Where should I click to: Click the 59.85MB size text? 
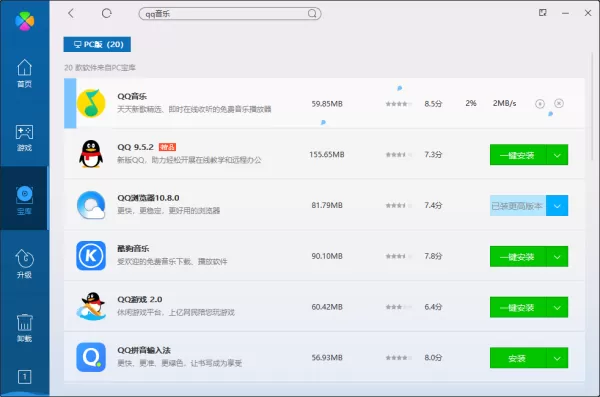[x=327, y=104]
